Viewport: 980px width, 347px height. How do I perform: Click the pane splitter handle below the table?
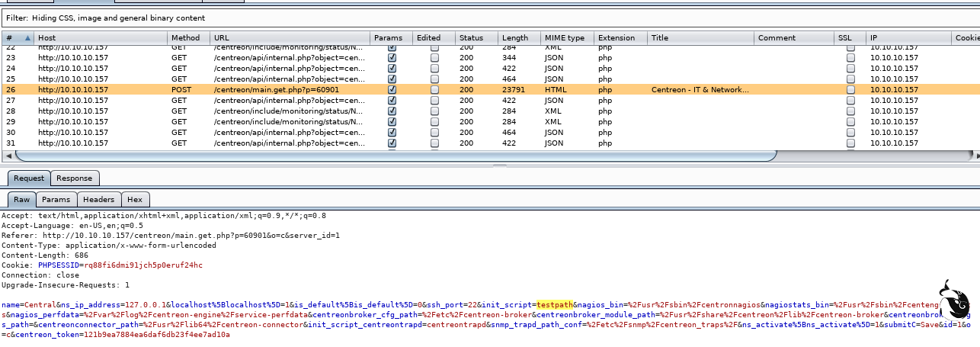(499, 165)
